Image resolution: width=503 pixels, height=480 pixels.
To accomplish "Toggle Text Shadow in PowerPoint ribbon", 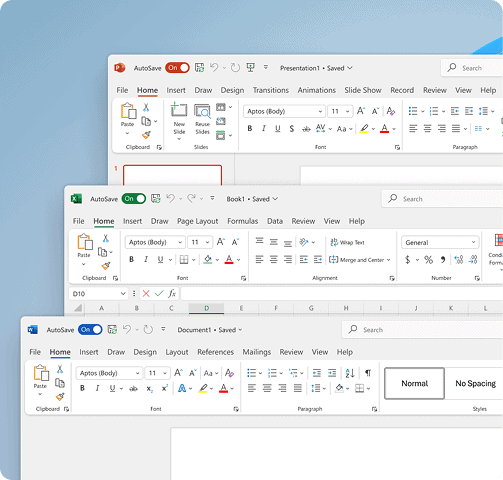I will pos(292,129).
